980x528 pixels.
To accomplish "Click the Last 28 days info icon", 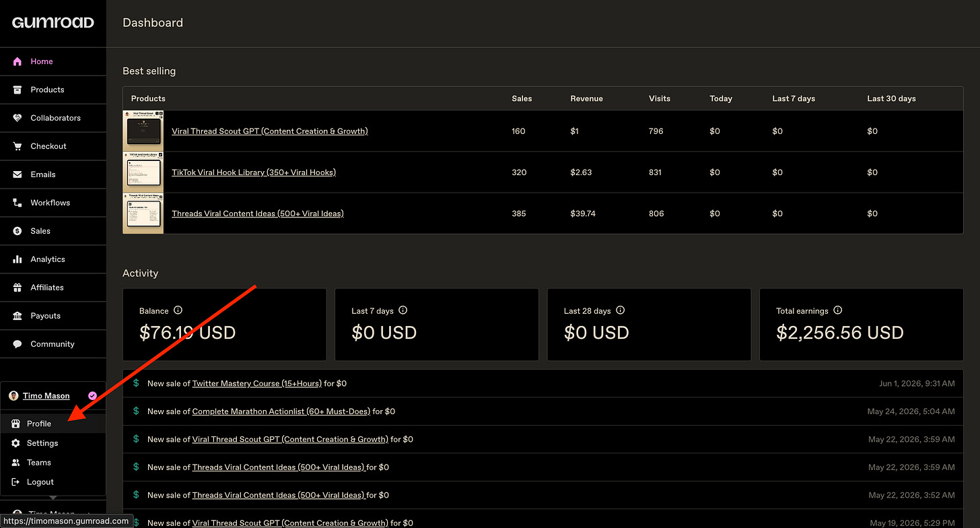I will (x=620, y=310).
